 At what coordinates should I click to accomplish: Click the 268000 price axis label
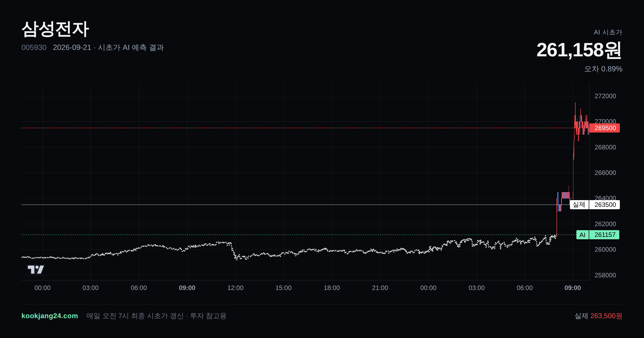click(605, 147)
